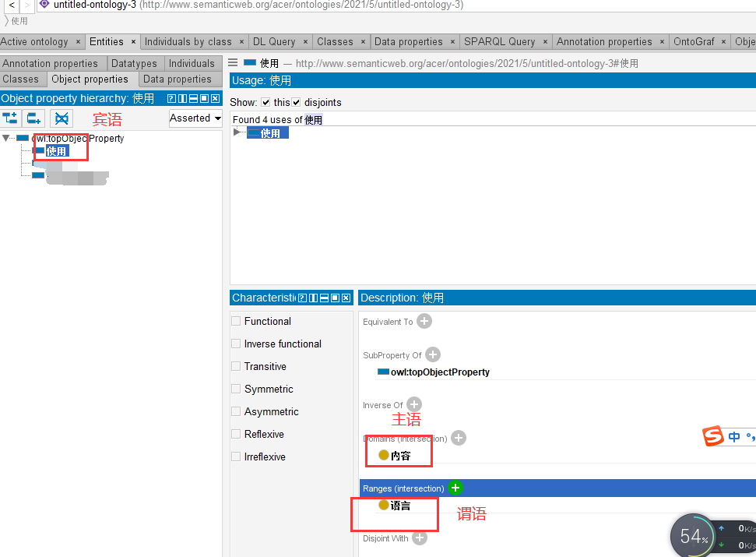The image size is (756, 557).
Task: Add Inverse Of property
Action: tap(414, 404)
